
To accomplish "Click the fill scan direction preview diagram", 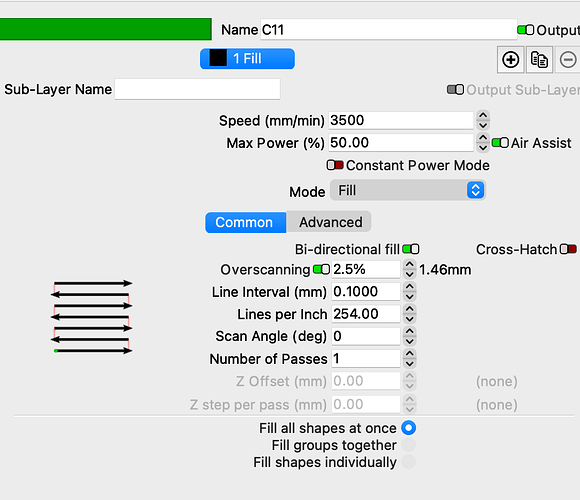I will click(92, 317).
